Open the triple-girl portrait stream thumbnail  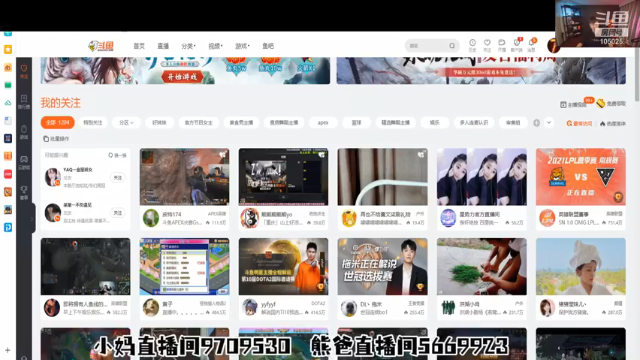(x=482, y=177)
